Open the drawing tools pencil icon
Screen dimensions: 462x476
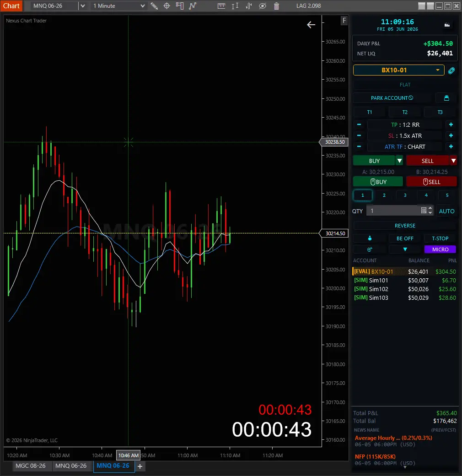coord(154,6)
